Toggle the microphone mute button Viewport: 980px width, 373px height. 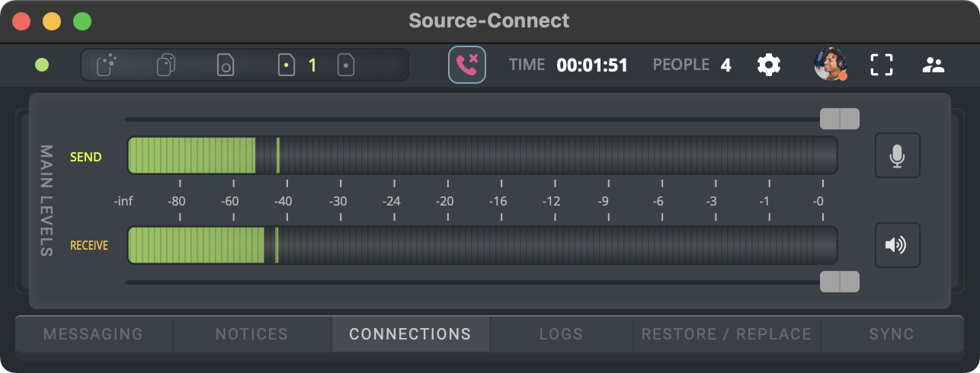point(897,155)
